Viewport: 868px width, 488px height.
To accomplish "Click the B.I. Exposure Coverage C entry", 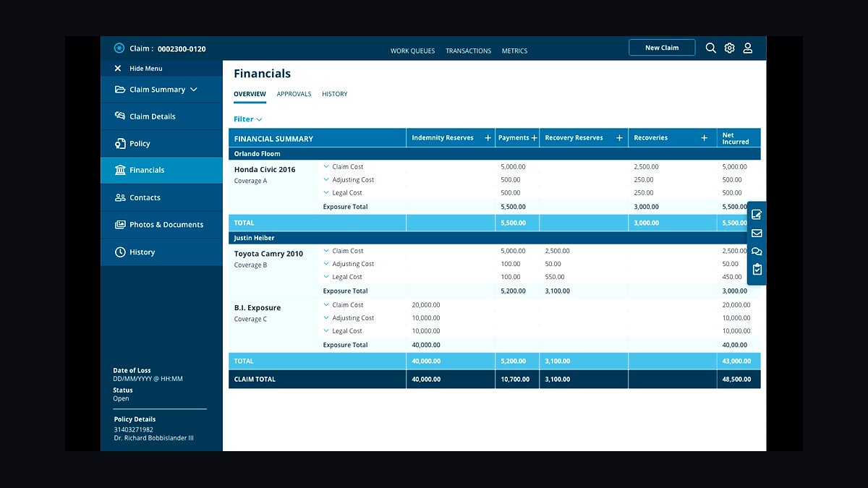I will [x=258, y=313].
